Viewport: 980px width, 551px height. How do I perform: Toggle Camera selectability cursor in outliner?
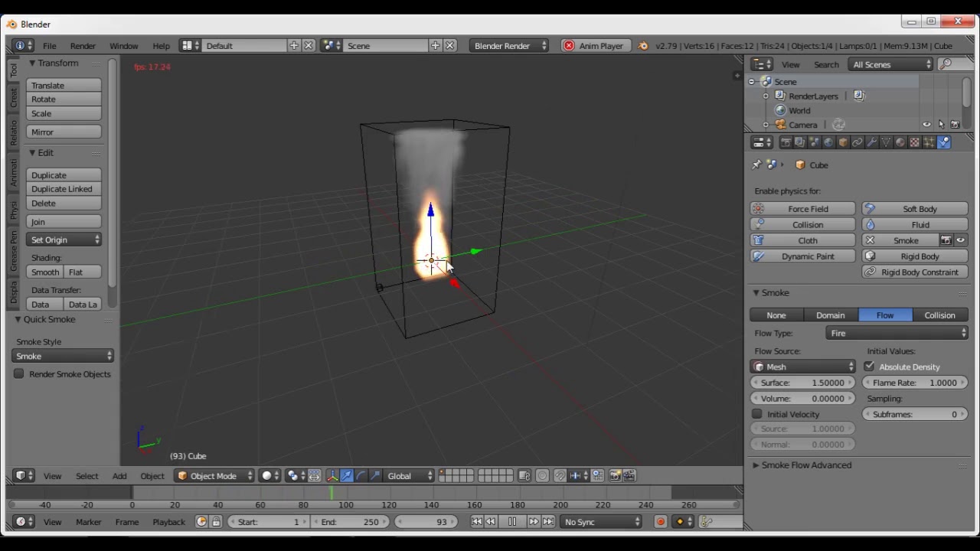point(941,125)
